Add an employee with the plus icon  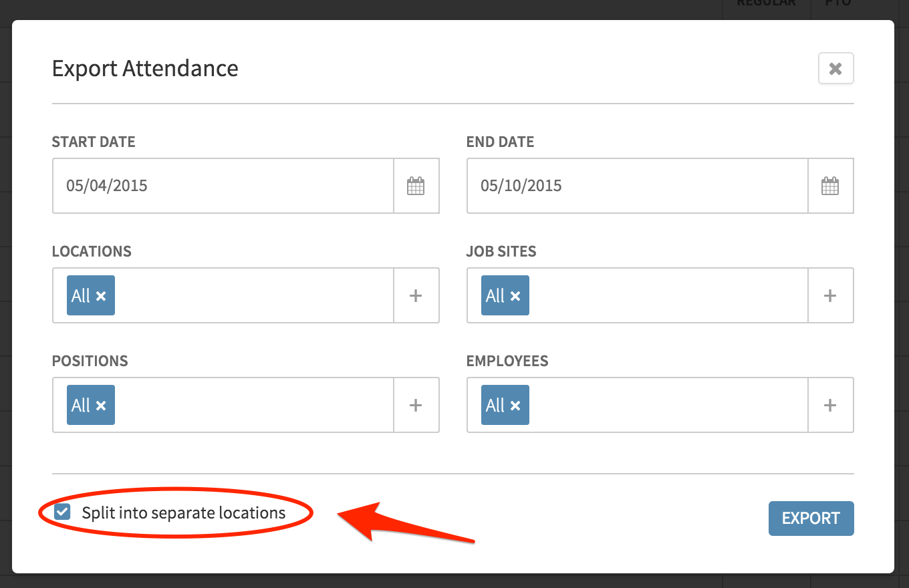click(x=830, y=405)
